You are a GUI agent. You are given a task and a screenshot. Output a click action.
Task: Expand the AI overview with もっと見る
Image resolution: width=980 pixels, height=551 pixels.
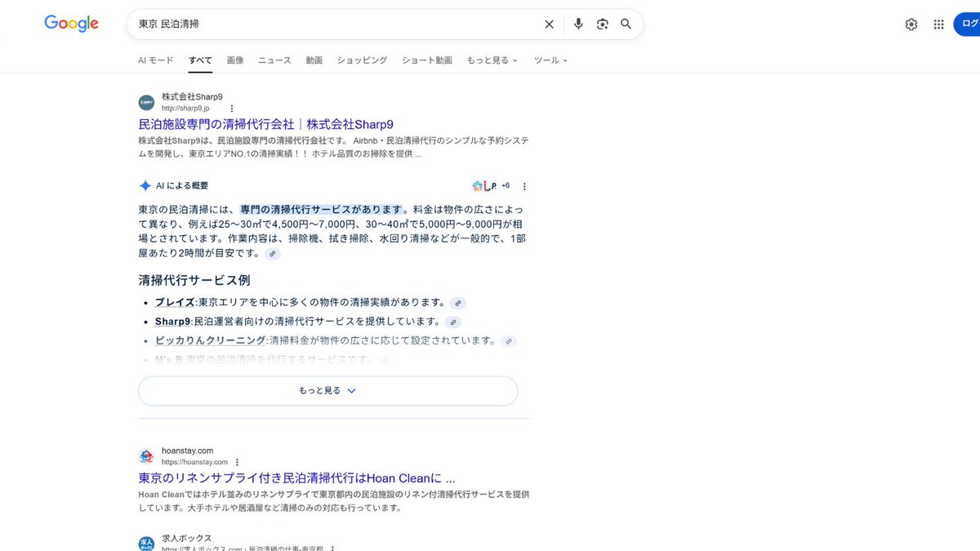pos(328,391)
